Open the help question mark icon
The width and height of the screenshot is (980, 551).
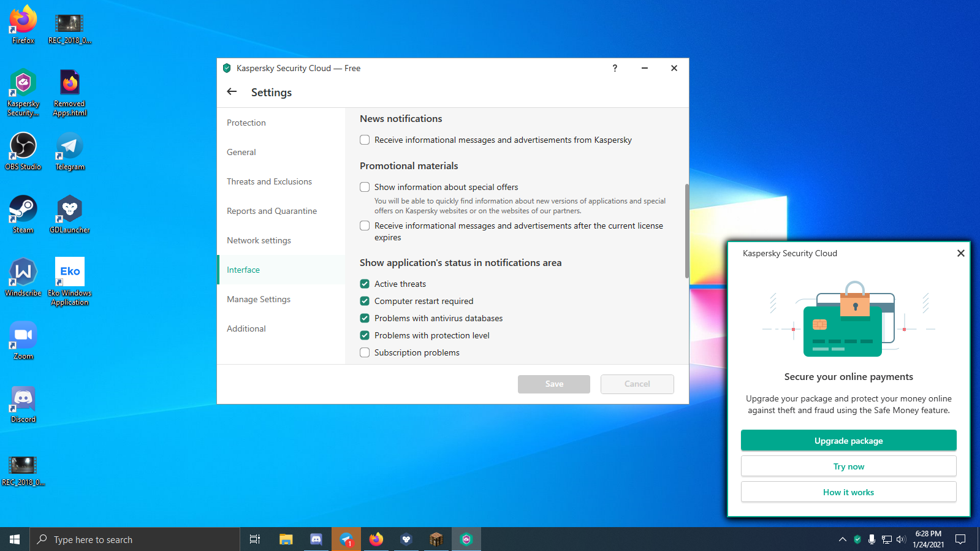pos(615,68)
